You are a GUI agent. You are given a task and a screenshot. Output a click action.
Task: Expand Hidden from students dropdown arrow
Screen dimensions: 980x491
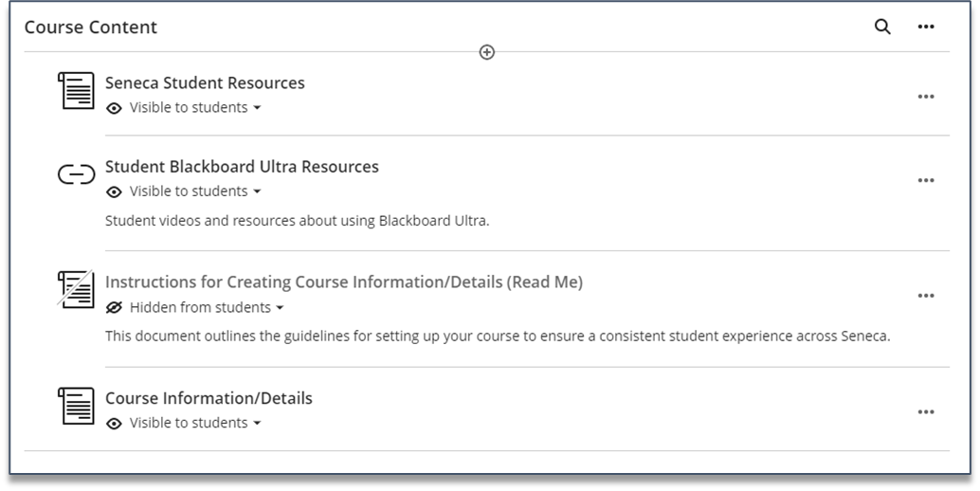pos(280,308)
